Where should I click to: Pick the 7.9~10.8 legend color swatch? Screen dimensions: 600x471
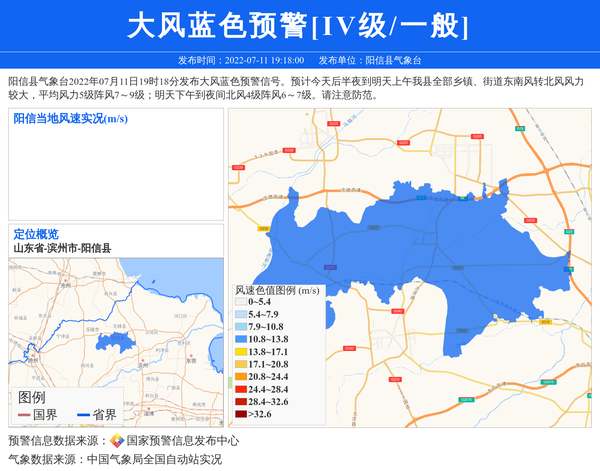(240, 327)
